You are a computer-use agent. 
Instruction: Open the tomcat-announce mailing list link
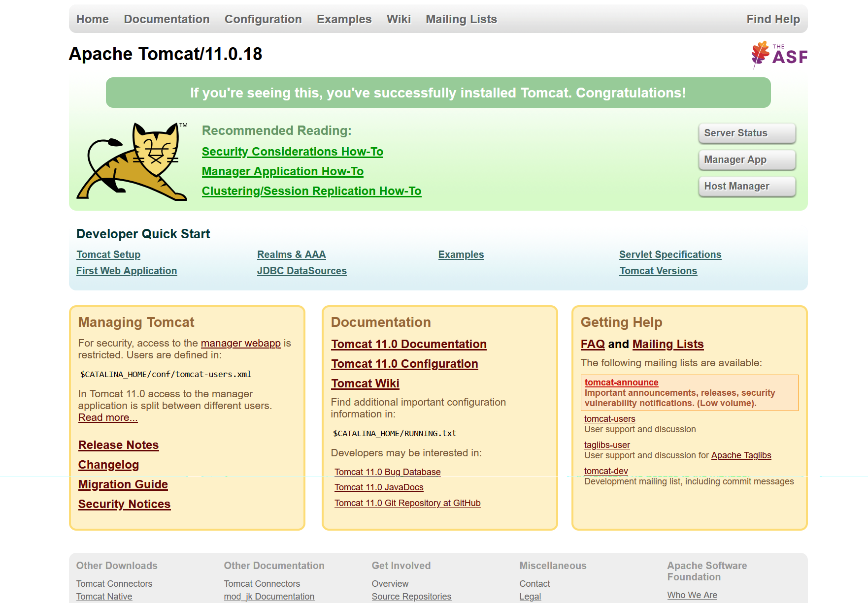pyautogui.click(x=621, y=382)
